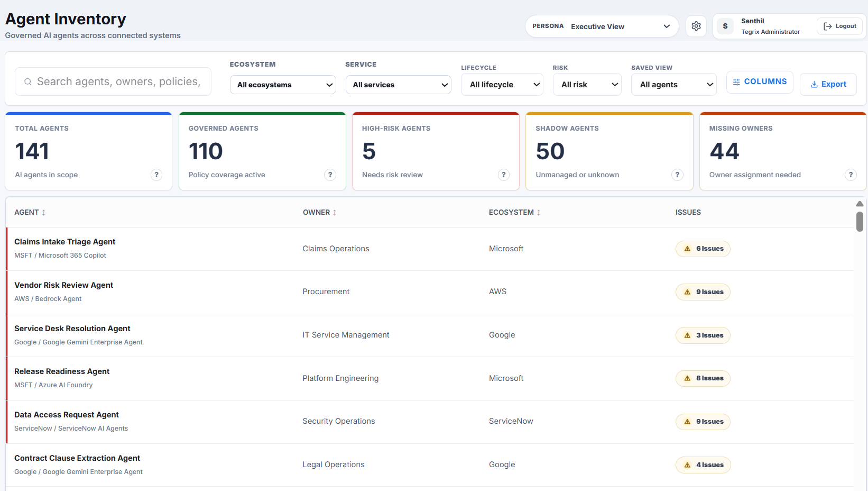Click search magnifier icon in search box

pyautogui.click(x=28, y=82)
